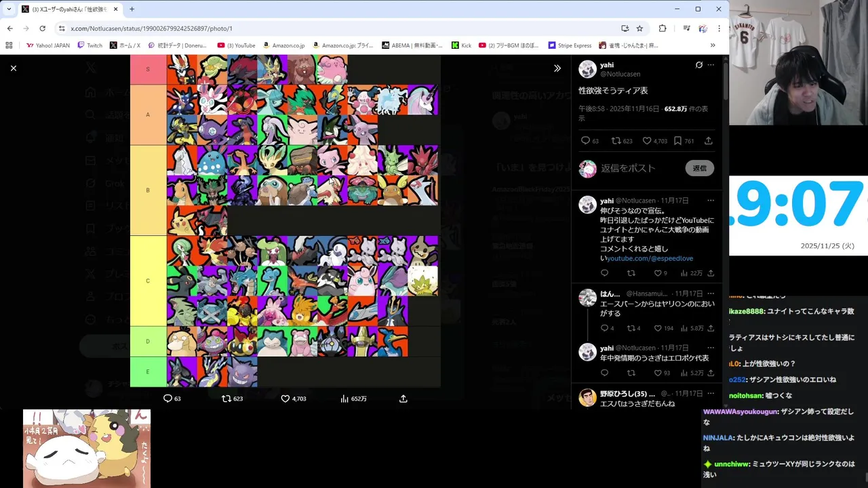Open the Grok icon on yahi's tweet
868x488 pixels.
pos(699,65)
